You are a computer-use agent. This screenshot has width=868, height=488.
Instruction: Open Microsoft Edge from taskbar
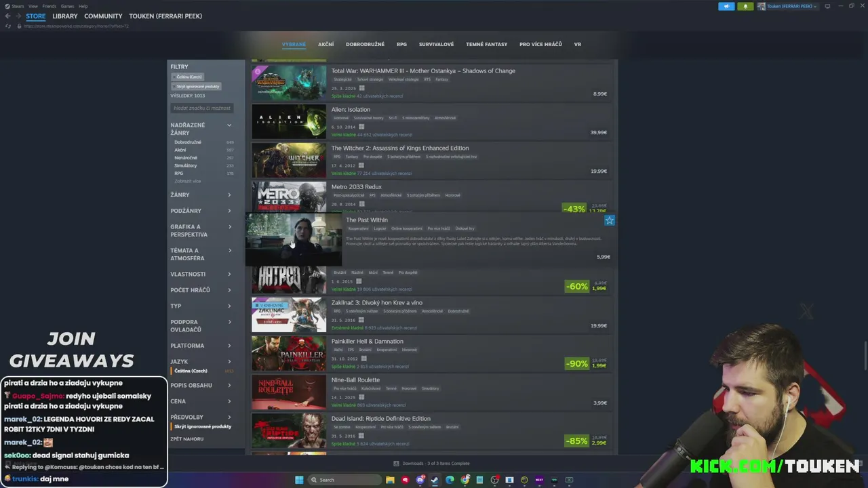450,480
